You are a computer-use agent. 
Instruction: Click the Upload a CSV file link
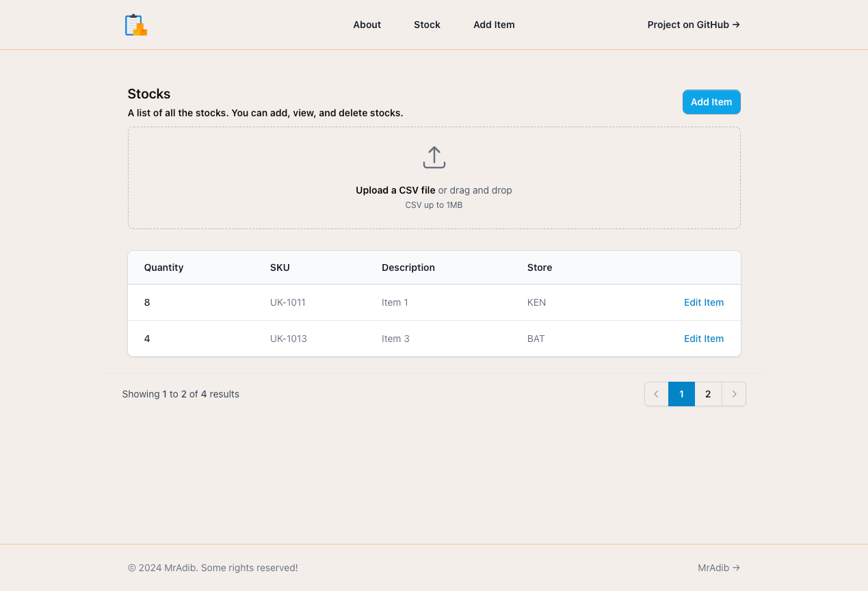(395, 190)
